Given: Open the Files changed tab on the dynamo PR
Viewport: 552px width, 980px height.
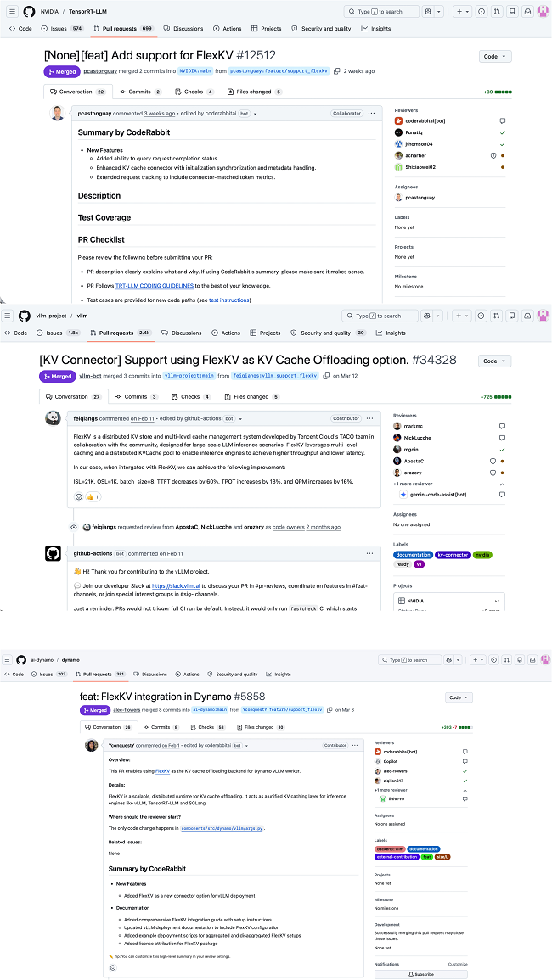Looking at the screenshot, I should click(262, 727).
